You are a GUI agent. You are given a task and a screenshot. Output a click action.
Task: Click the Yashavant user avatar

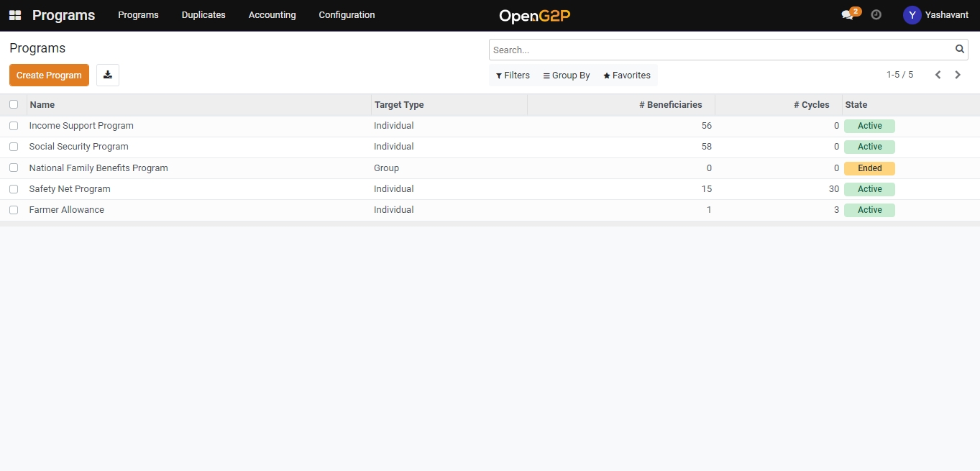coord(912,15)
